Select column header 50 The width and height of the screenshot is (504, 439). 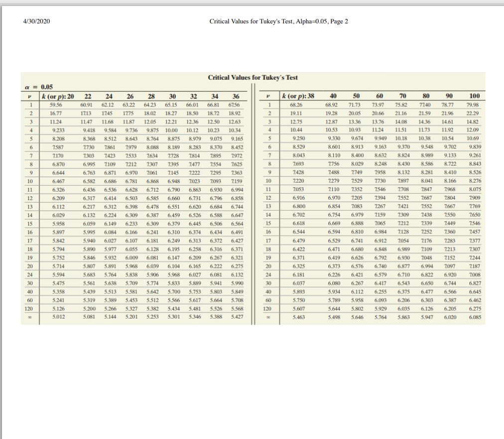(x=356, y=96)
